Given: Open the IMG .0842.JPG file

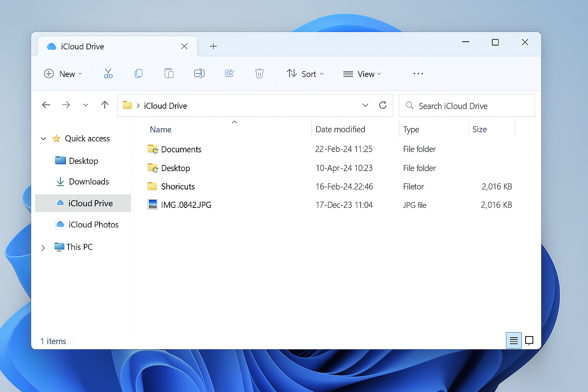Looking at the screenshot, I should [x=186, y=204].
